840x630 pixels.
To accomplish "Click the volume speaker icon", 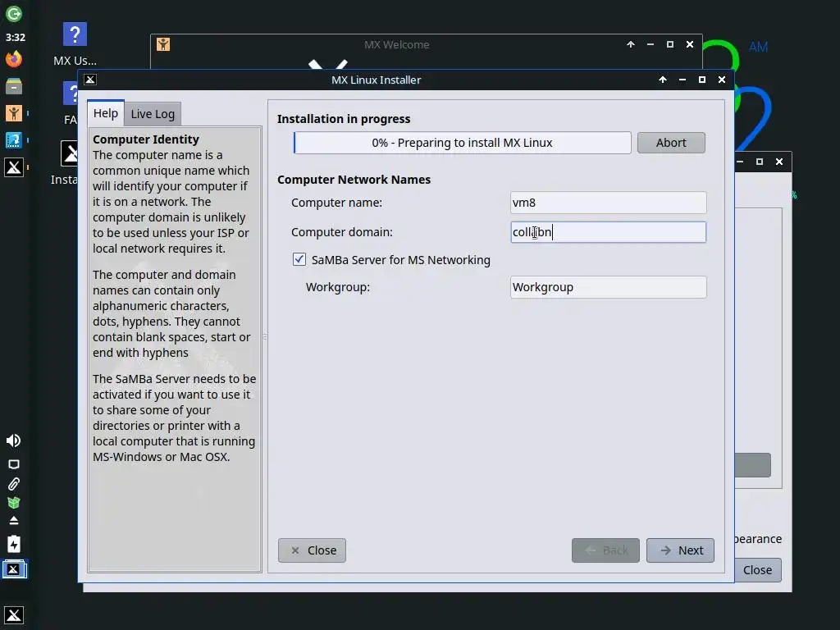I will tap(14, 441).
